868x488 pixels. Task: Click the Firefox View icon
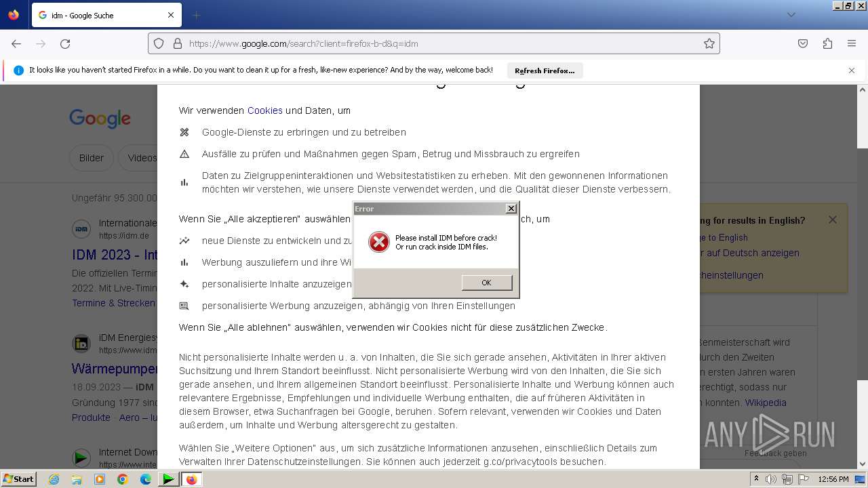click(14, 15)
